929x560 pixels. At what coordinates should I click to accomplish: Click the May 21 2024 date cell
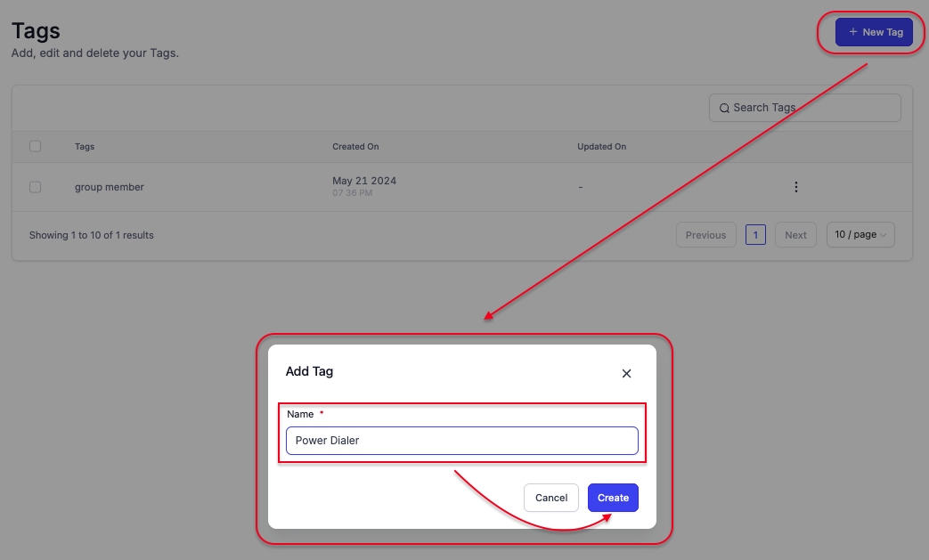point(364,181)
